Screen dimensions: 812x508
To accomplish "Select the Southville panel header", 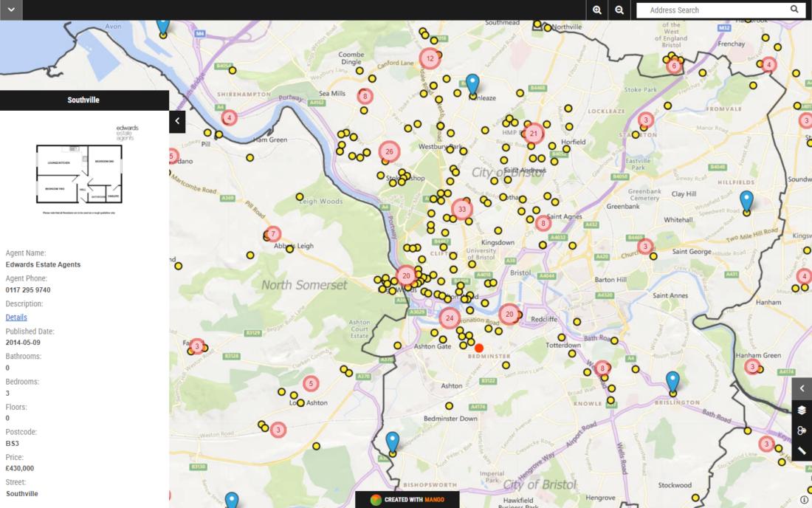I will click(84, 100).
